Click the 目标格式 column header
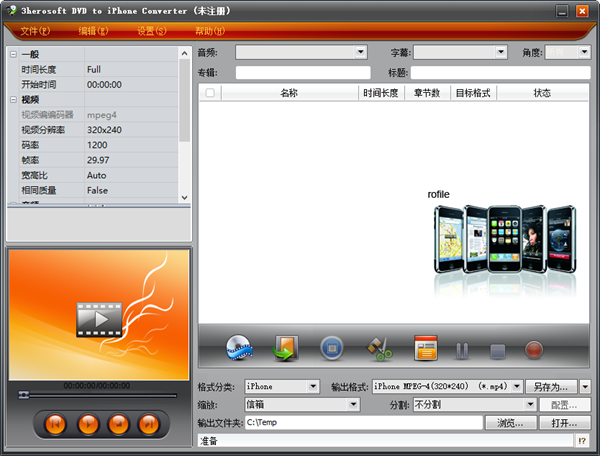 (473, 93)
